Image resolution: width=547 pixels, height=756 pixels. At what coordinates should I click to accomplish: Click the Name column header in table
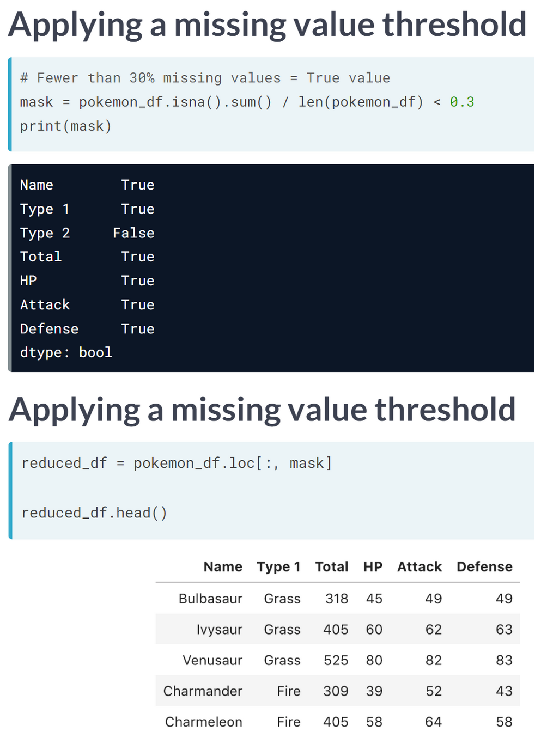point(223,567)
